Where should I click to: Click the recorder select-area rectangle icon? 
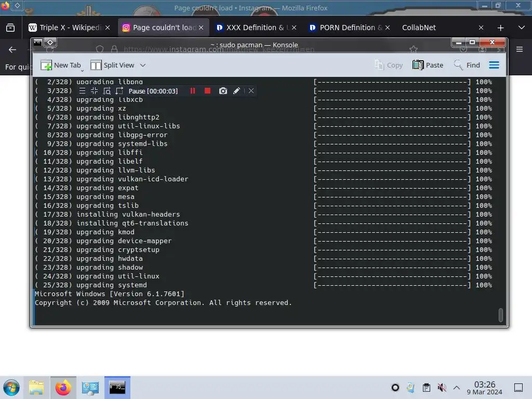point(119,91)
